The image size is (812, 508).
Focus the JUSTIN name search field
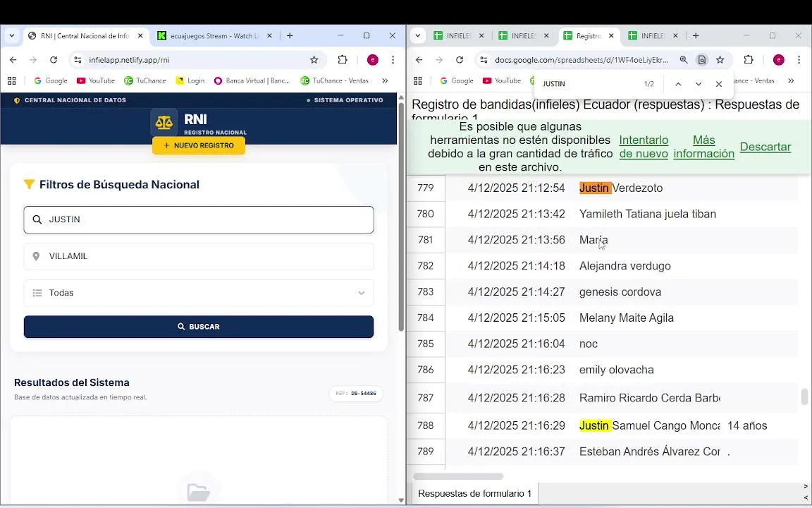click(x=198, y=220)
